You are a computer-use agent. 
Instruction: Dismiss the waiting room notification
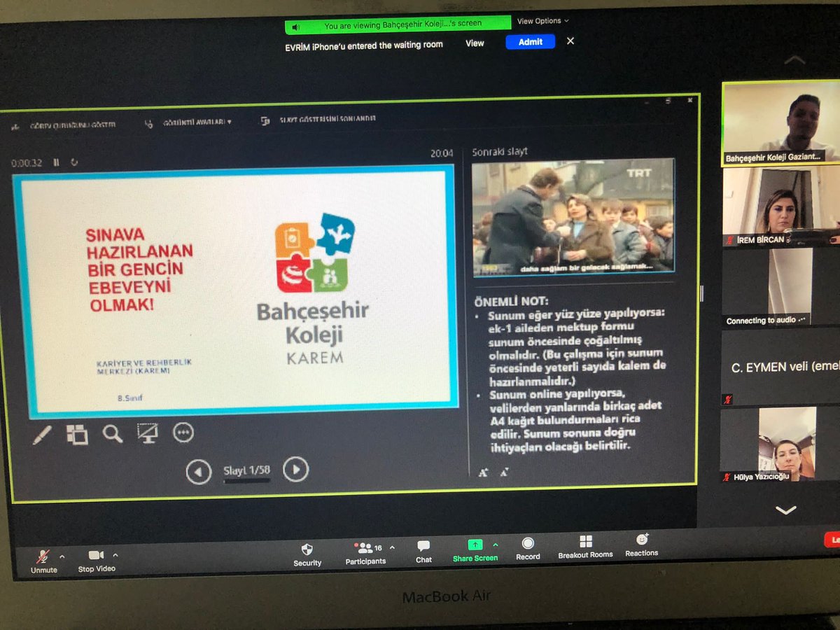click(x=570, y=41)
